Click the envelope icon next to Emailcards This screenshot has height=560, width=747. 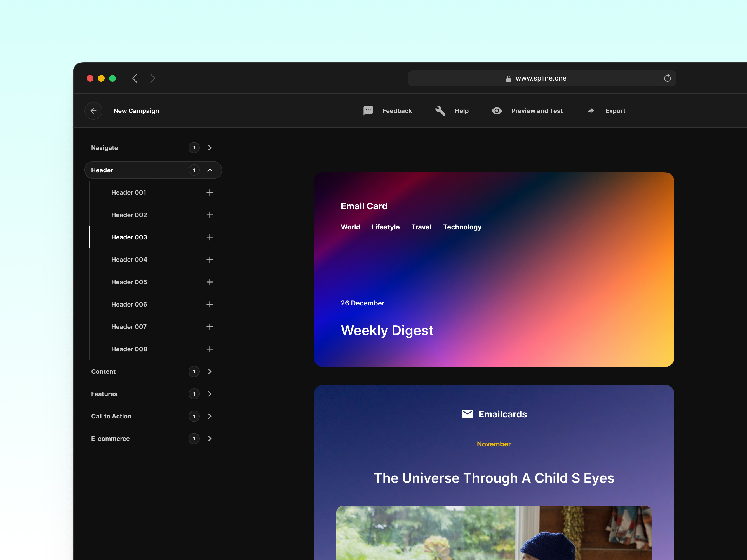coord(468,414)
